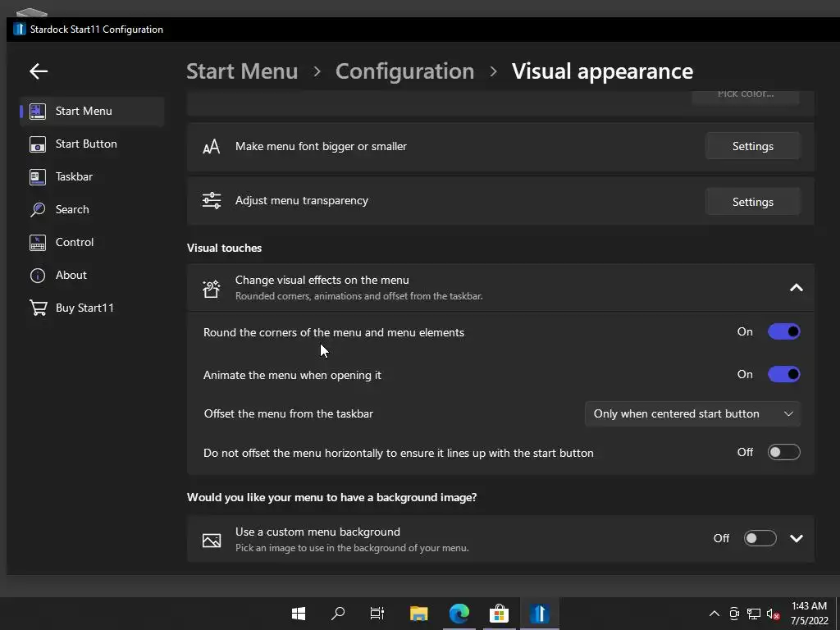Open Control section in sidebar
The width and height of the screenshot is (840, 630).
92,242
